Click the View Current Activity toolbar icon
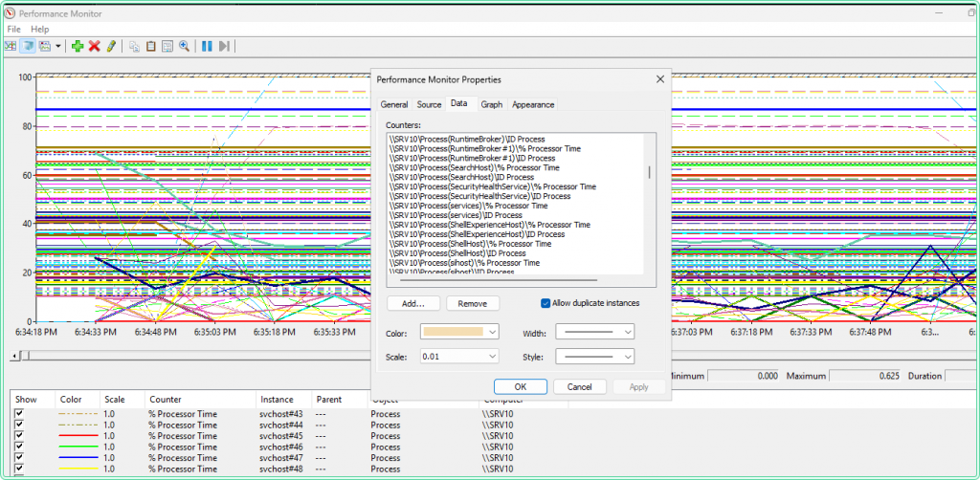Image resolution: width=980 pixels, height=480 pixels. (x=11, y=46)
